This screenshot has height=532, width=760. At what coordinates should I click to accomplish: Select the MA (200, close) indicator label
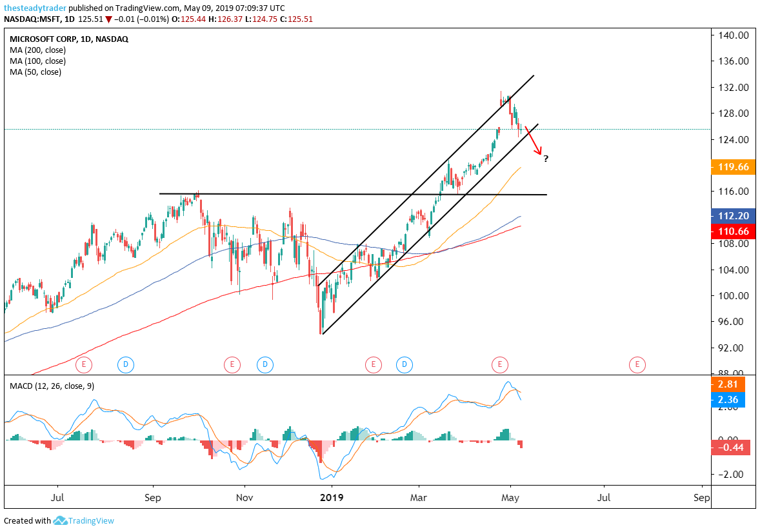click(37, 50)
